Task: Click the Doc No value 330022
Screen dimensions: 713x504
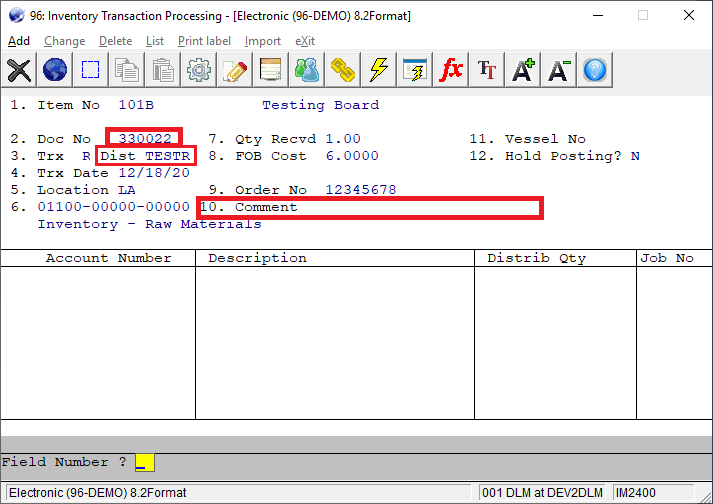Action: (x=145, y=138)
